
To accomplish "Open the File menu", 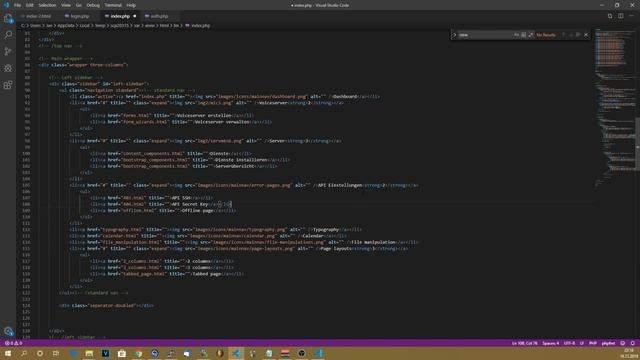I will [18, 5].
